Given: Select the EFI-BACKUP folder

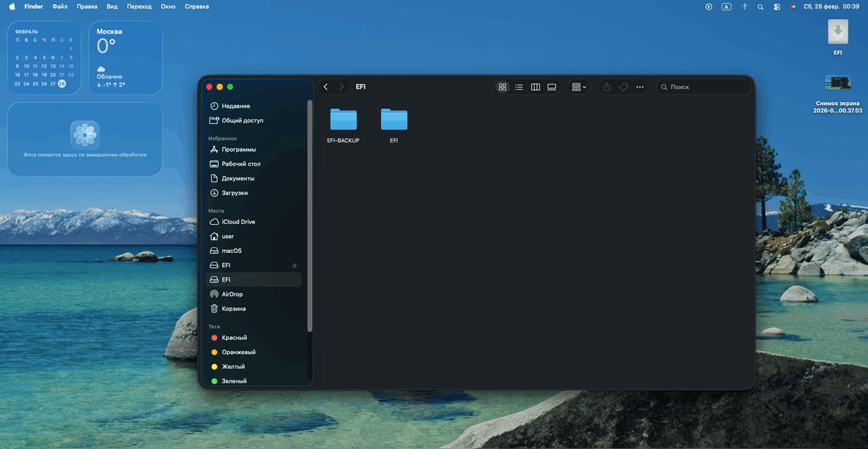Looking at the screenshot, I should point(343,125).
